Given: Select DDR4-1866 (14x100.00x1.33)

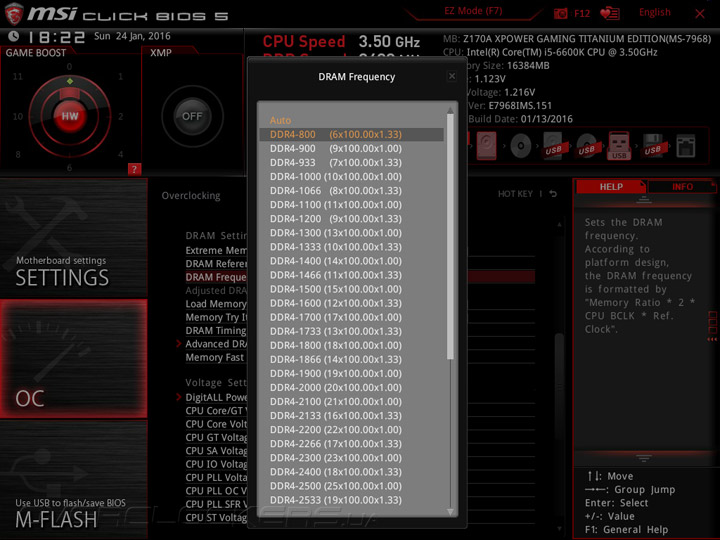Looking at the screenshot, I should (351, 360).
